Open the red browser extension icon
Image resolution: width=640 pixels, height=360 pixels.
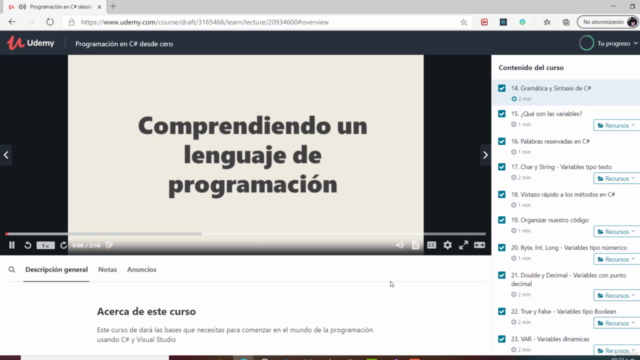pos(484,22)
